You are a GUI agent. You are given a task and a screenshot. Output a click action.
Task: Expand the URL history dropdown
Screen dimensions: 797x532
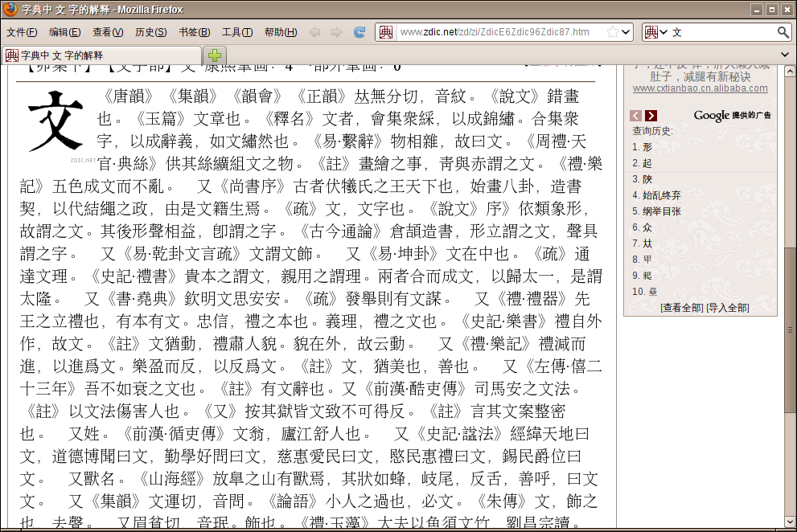click(x=627, y=32)
